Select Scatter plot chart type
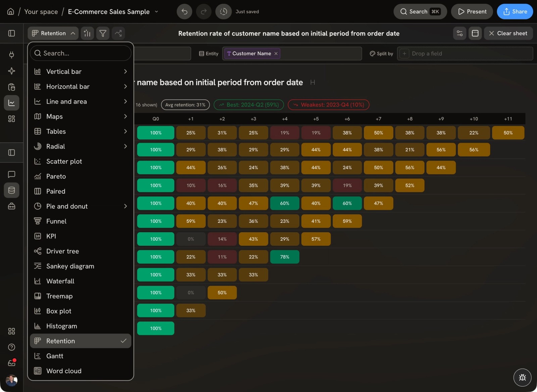This screenshot has width=537, height=392. coord(81,161)
